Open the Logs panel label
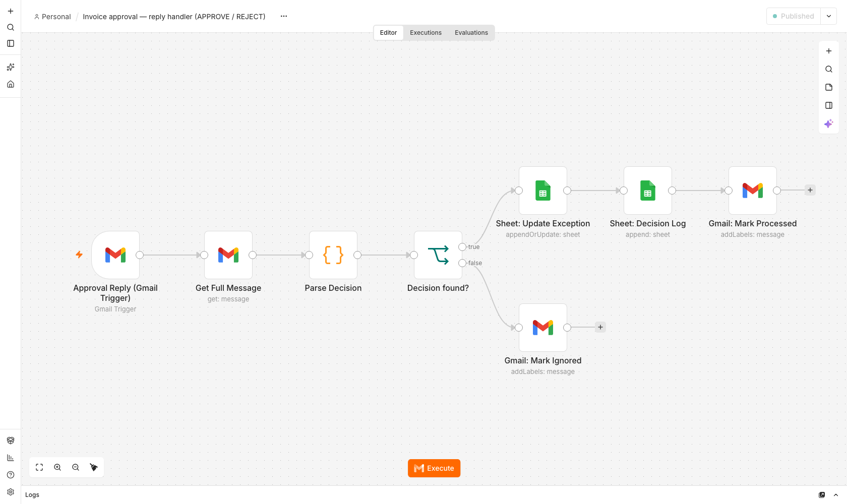Viewport: 847px width, 504px height. click(32, 495)
